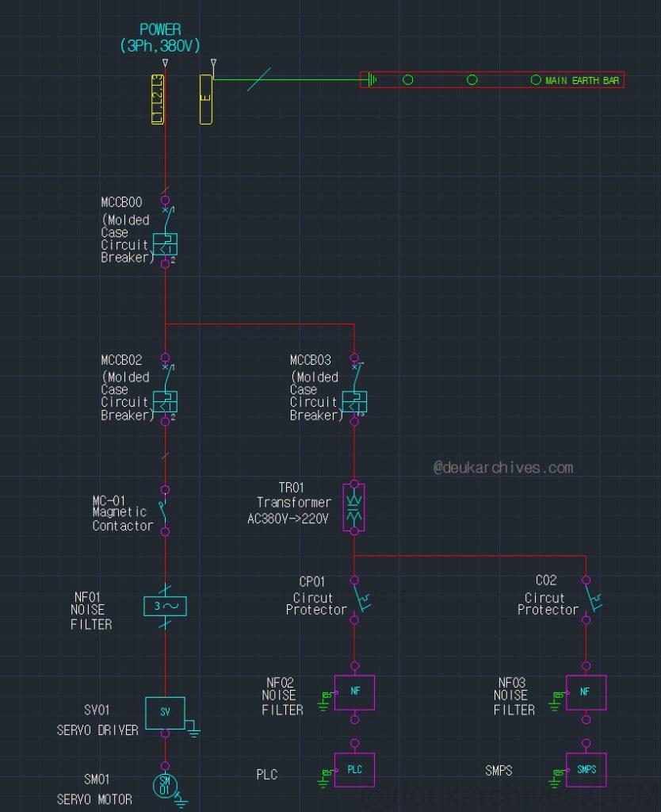
Task: Select the magenta SMPS block
Action: [586, 770]
